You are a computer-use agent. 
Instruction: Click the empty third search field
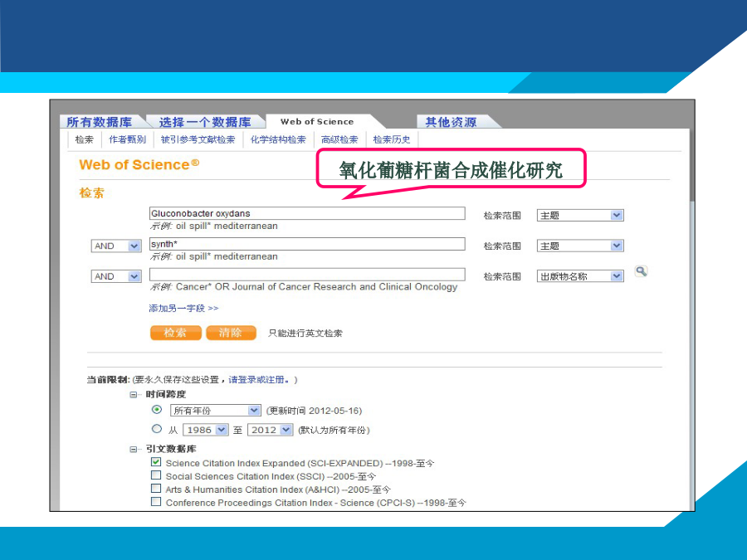[307, 275]
